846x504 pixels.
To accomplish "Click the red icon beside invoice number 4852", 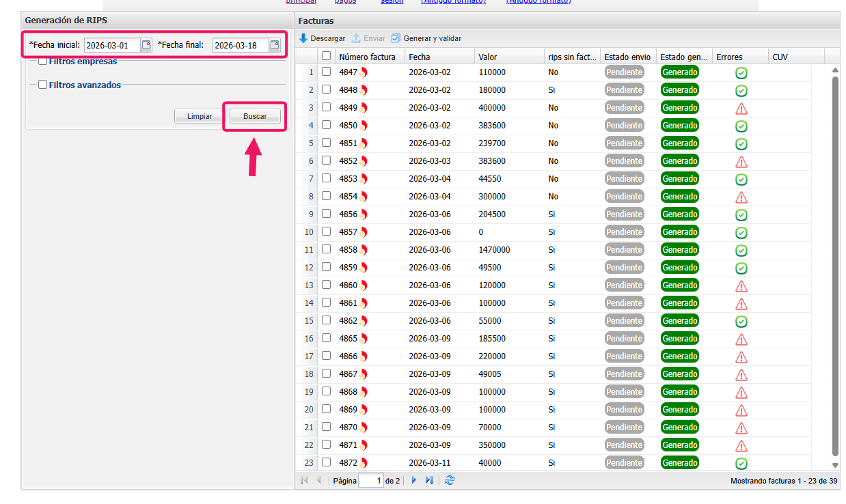I will pyautogui.click(x=364, y=161).
